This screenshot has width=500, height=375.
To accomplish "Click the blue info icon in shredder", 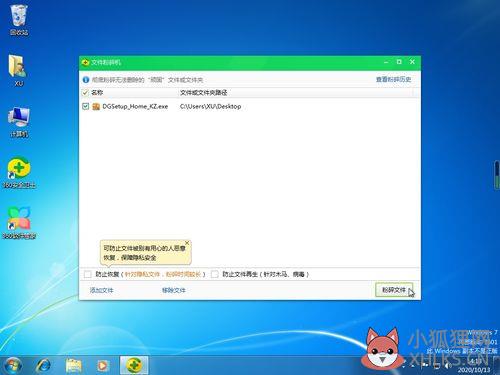I will pos(86,80).
